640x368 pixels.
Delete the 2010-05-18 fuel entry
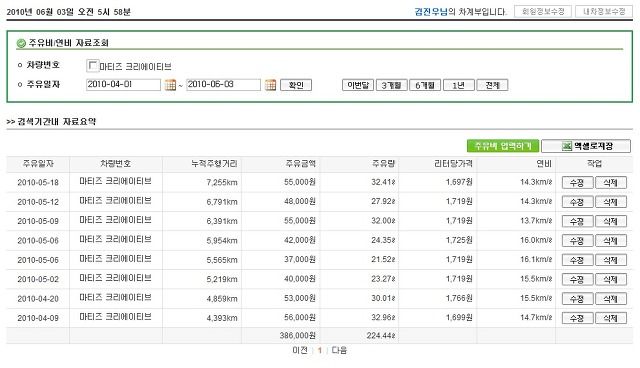(611, 182)
